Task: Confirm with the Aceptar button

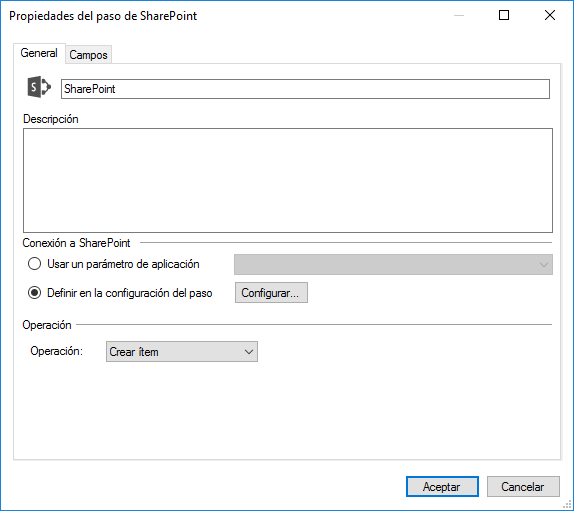Action: tap(442, 486)
